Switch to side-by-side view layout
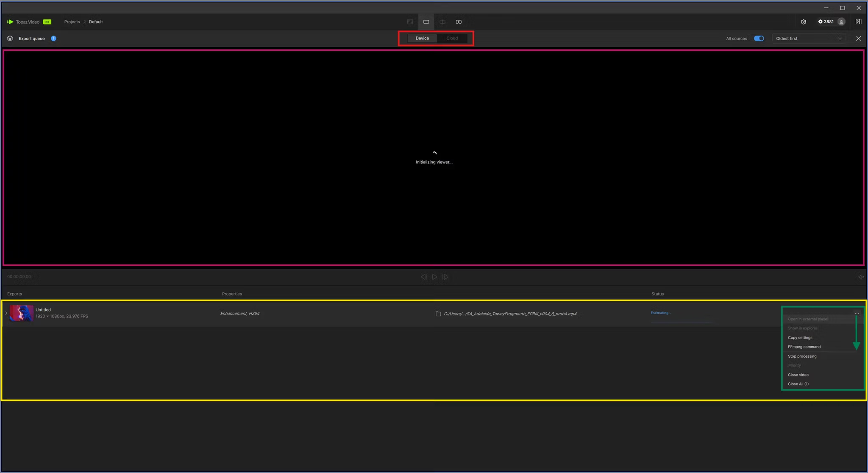 pos(459,22)
